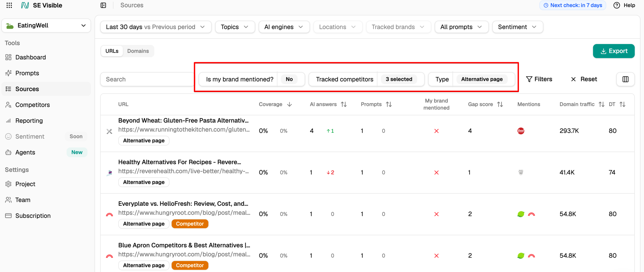This screenshot has width=644, height=272.
Task: Click food brand mention icon in Beyond Wheat row
Action: point(521,131)
